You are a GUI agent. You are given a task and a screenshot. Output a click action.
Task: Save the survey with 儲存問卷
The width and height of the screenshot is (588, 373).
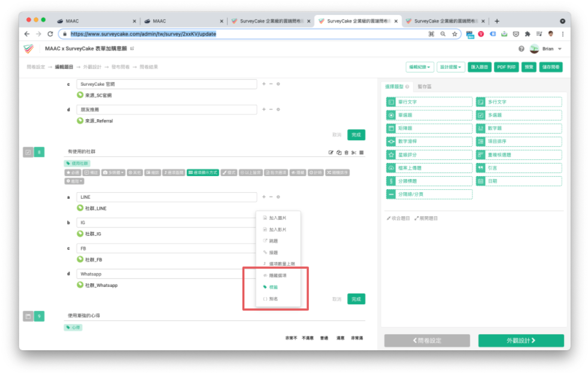(x=551, y=67)
